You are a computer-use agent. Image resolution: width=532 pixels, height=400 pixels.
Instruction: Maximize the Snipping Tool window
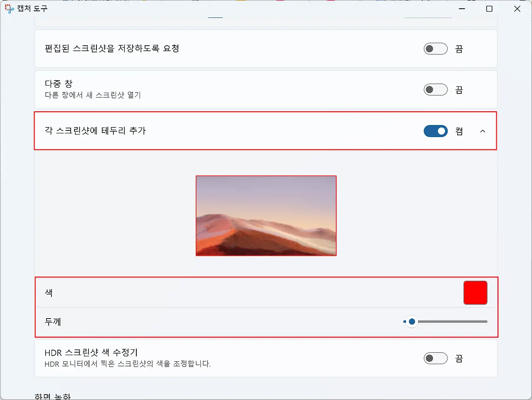489,8
